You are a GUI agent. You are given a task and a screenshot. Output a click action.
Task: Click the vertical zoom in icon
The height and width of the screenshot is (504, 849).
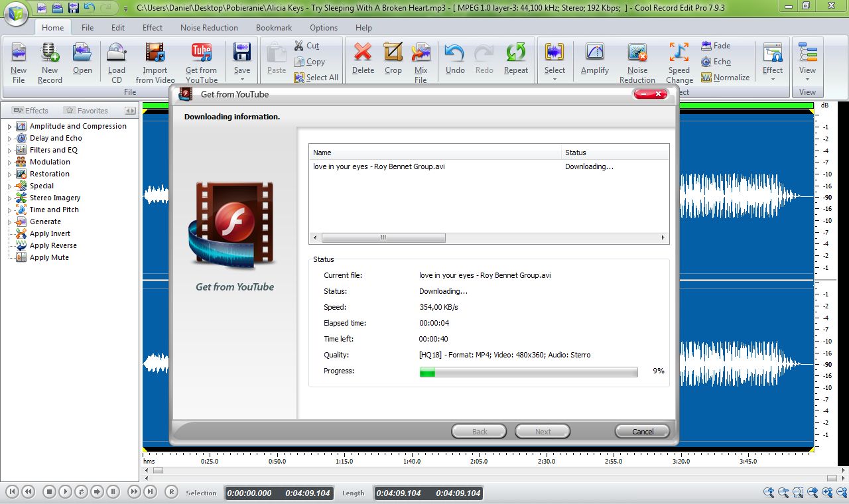click(827, 492)
